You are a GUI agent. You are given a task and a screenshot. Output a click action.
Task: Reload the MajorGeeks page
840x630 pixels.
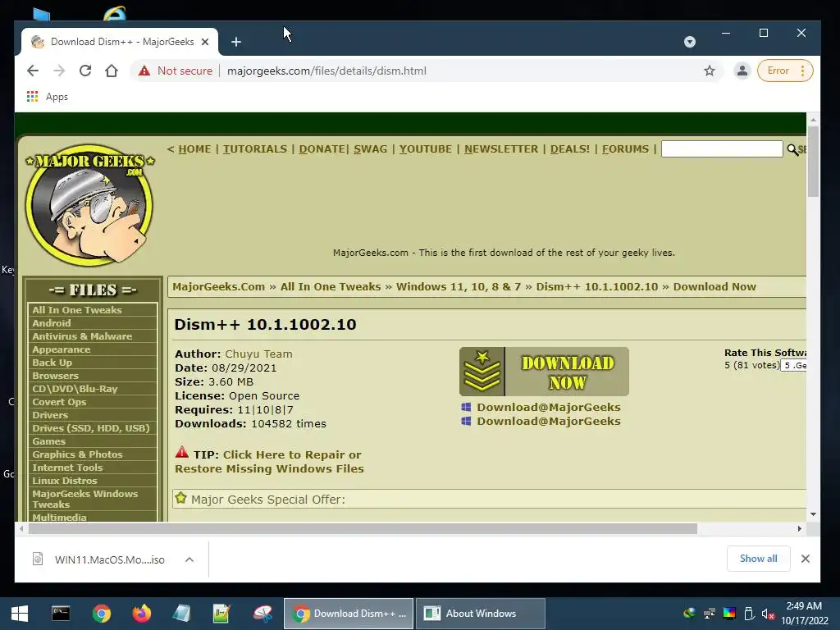(85, 71)
